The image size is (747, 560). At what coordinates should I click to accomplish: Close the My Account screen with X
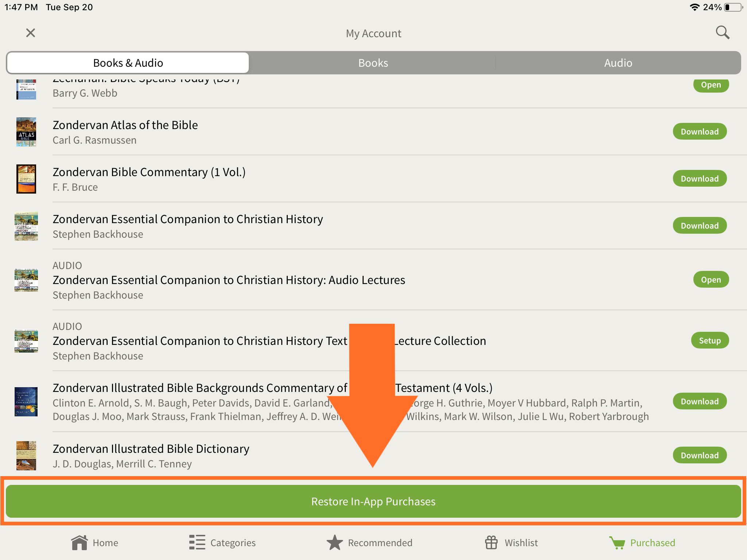pyautogui.click(x=31, y=33)
